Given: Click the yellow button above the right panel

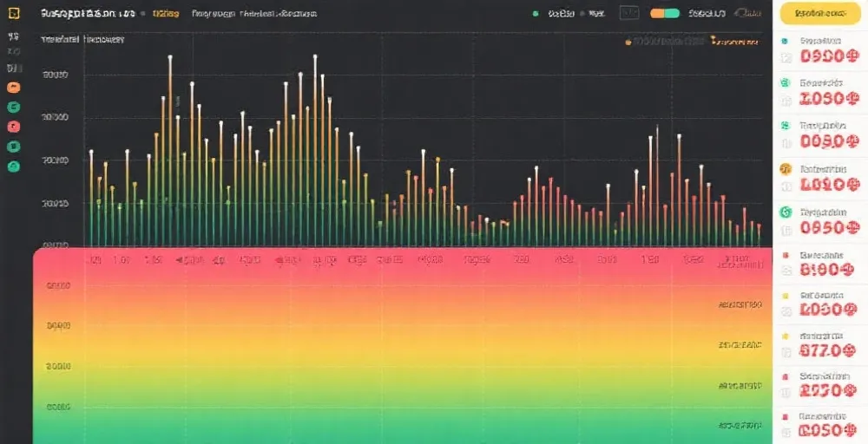Looking at the screenshot, I should tap(819, 14).
